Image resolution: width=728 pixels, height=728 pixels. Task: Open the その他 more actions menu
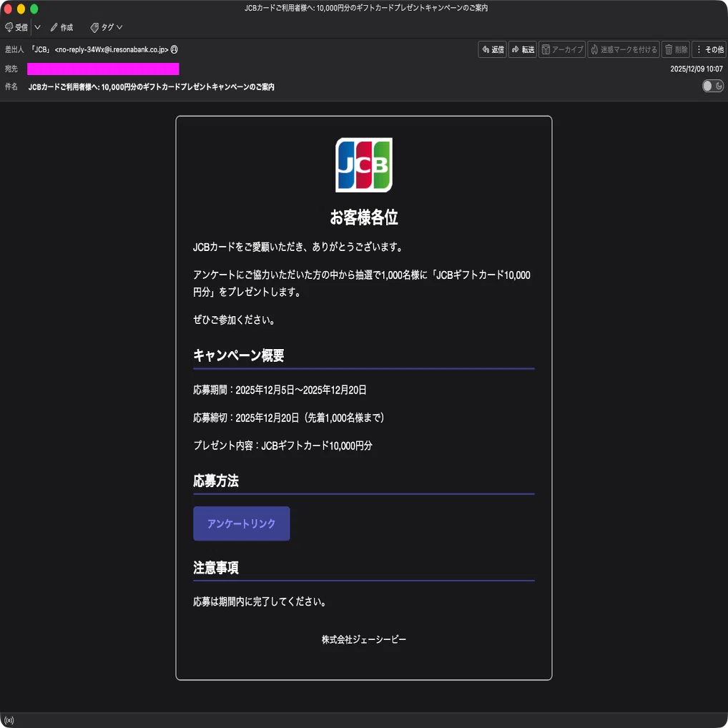709,49
